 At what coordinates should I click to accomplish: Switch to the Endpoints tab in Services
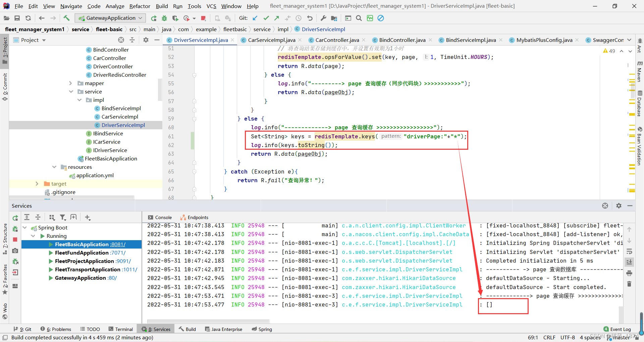[x=198, y=217]
